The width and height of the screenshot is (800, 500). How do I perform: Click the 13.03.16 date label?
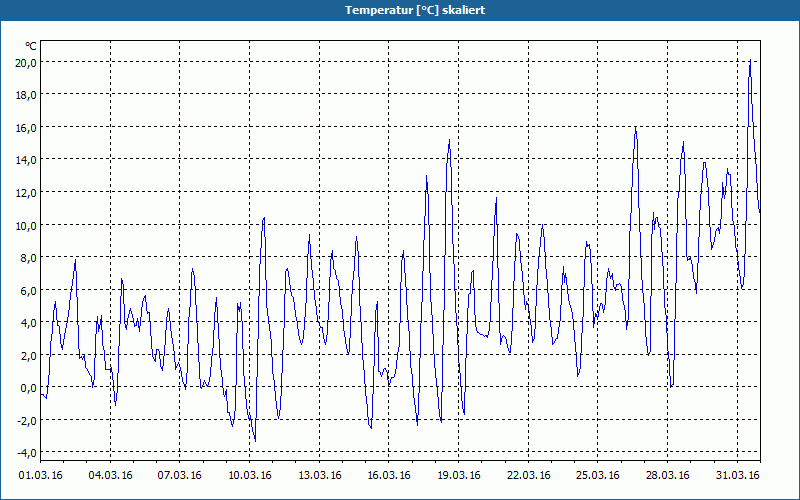[x=319, y=476]
